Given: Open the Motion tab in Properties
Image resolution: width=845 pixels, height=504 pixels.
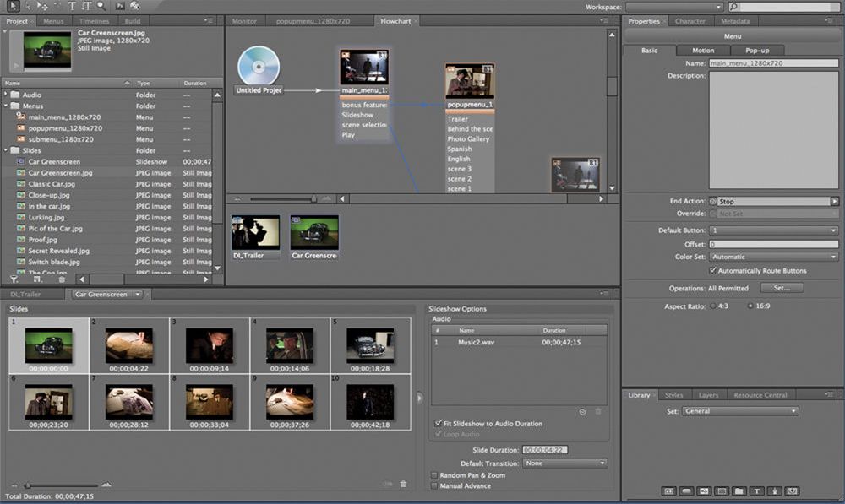Looking at the screenshot, I should pyautogui.click(x=702, y=51).
